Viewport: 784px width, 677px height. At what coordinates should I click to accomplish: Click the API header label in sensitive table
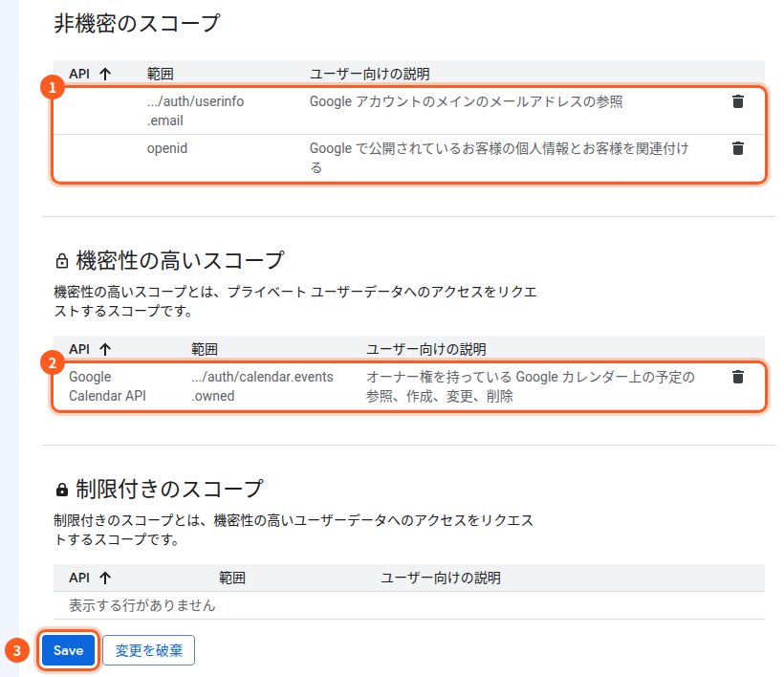[79, 349]
